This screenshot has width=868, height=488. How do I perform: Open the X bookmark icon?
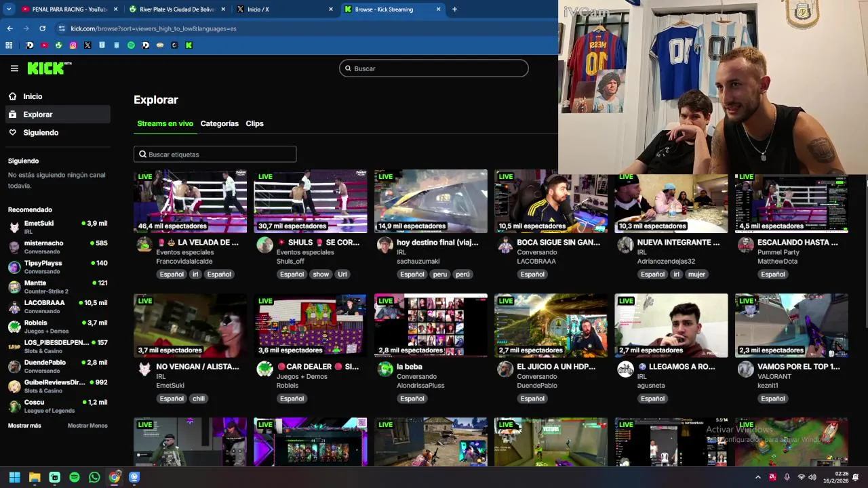click(87, 45)
